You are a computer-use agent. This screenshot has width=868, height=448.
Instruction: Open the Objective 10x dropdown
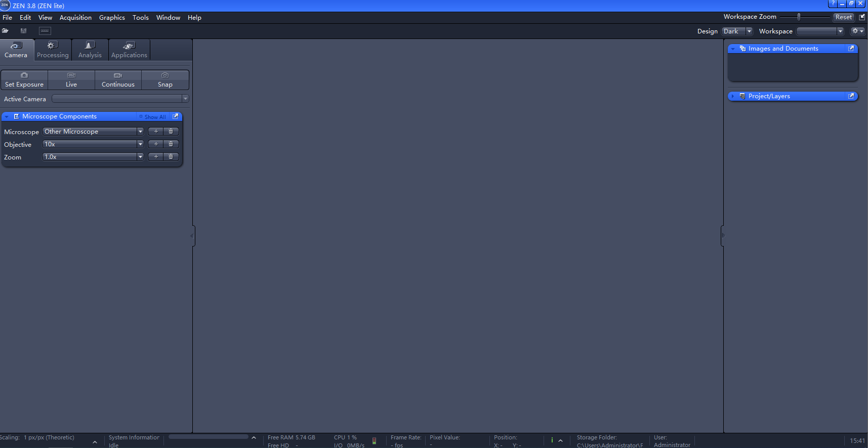coord(140,144)
